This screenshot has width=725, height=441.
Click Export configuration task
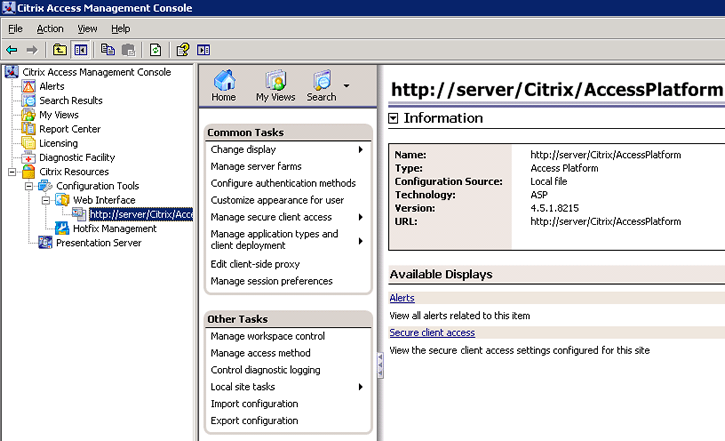click(254, 421)
